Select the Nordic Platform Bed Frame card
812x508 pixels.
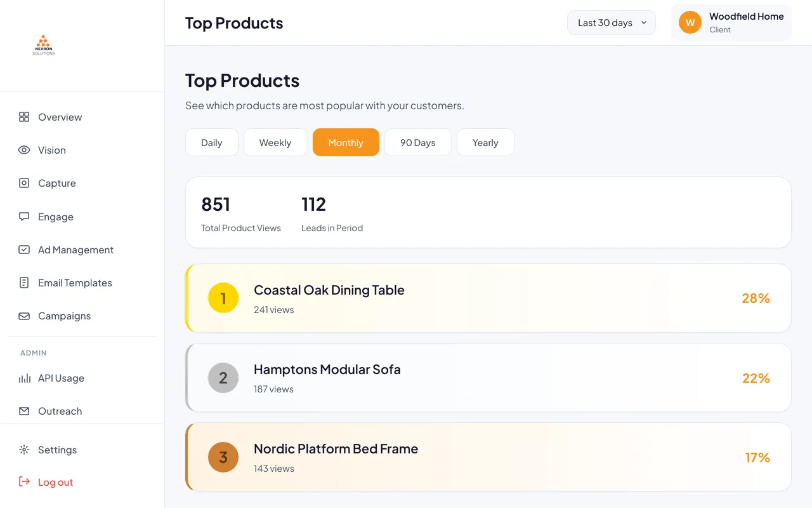(488, 457)
